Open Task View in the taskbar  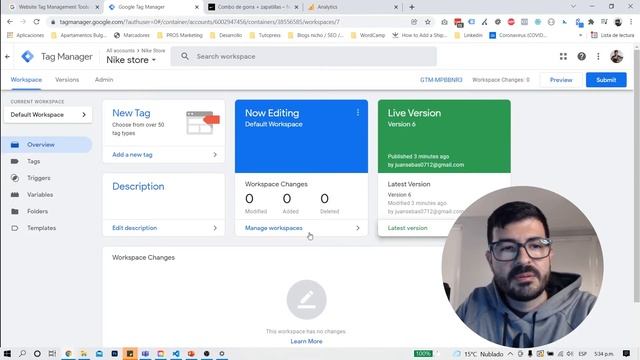pyautogui.click(x=52, y=353)
